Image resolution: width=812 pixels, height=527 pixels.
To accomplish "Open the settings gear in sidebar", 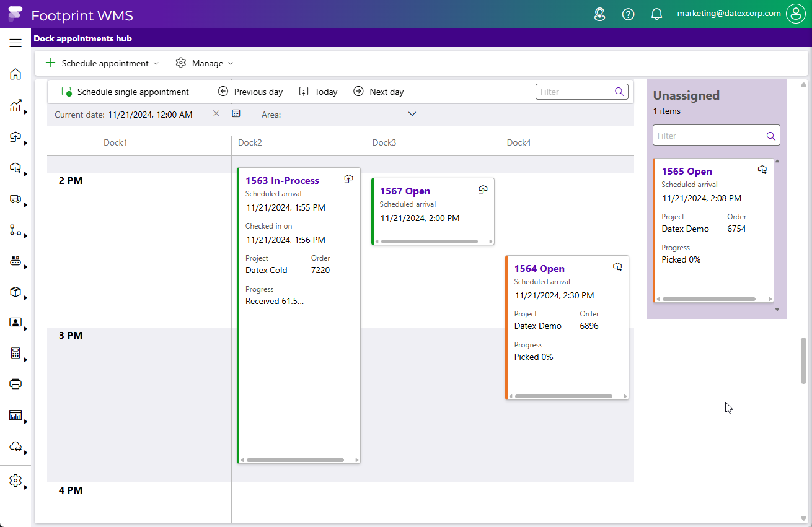I will click(15, 481).
